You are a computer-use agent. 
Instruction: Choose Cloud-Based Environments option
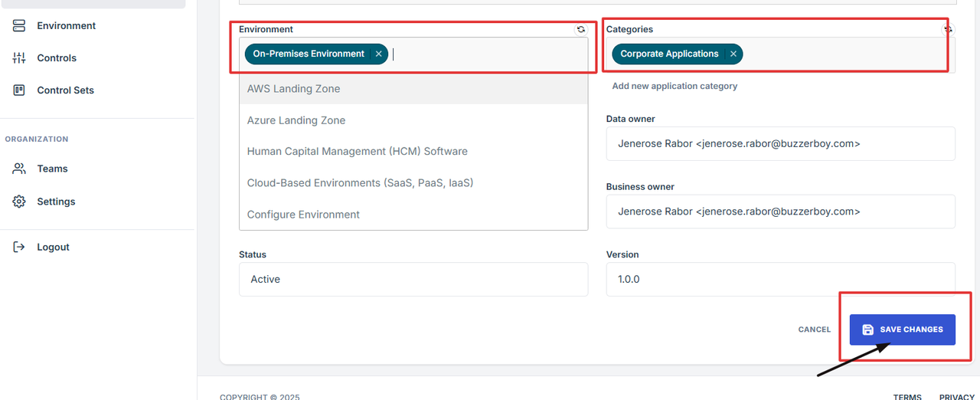point(359,183)
